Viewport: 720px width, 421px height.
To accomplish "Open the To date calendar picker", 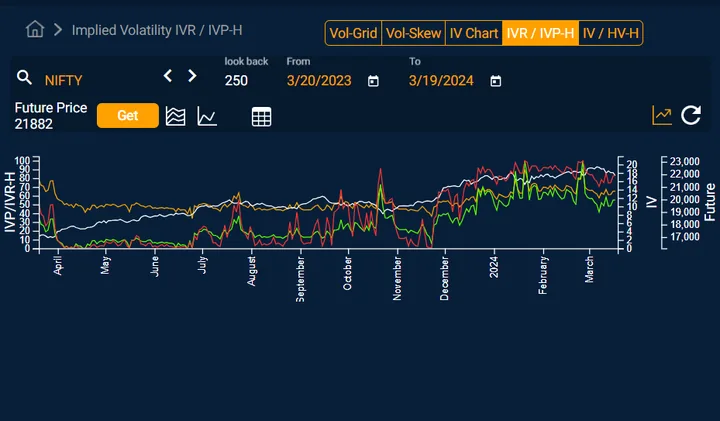I will (x=495, y=81).
